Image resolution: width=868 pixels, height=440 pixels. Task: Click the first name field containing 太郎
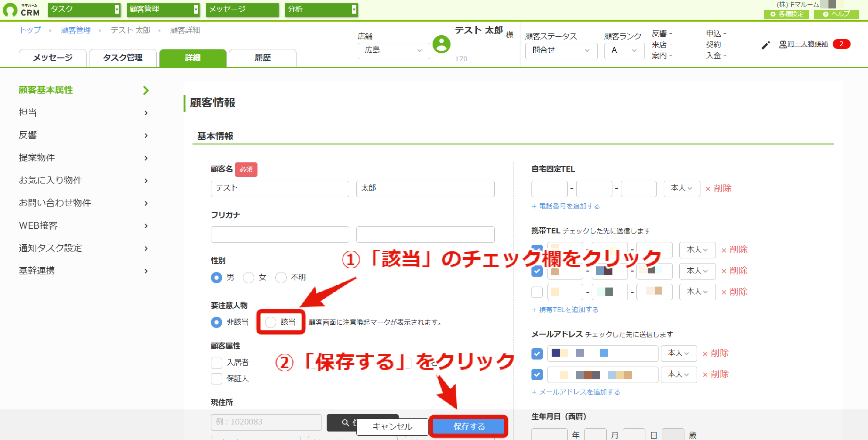426,189
